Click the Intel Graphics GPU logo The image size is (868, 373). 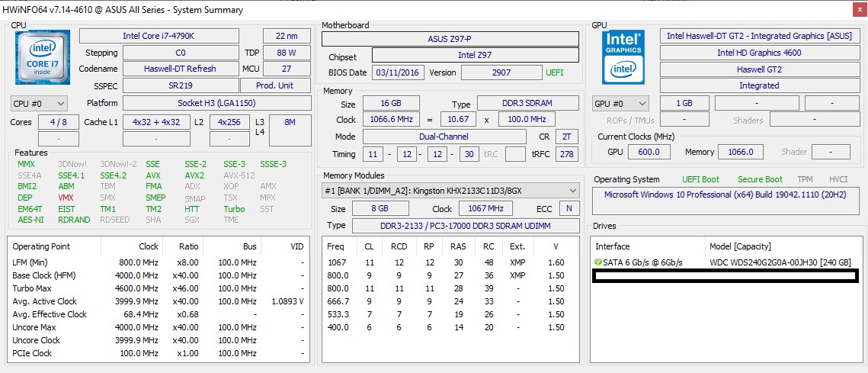[x=623, y=59]
